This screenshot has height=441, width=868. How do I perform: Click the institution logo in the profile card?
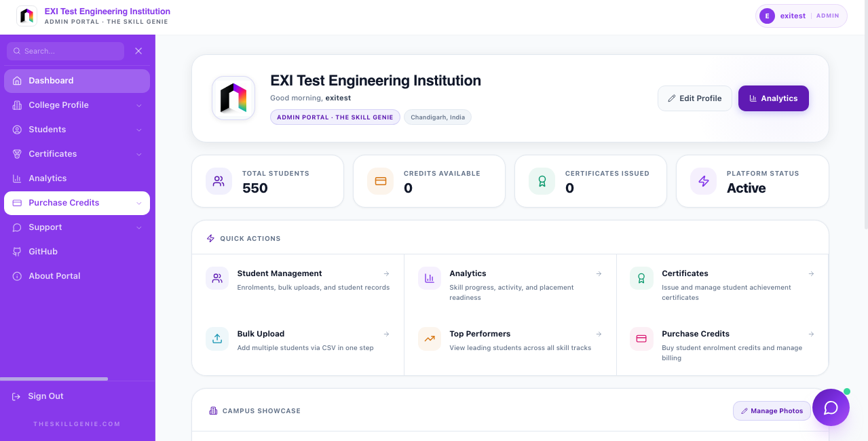[x=233, y=98]
